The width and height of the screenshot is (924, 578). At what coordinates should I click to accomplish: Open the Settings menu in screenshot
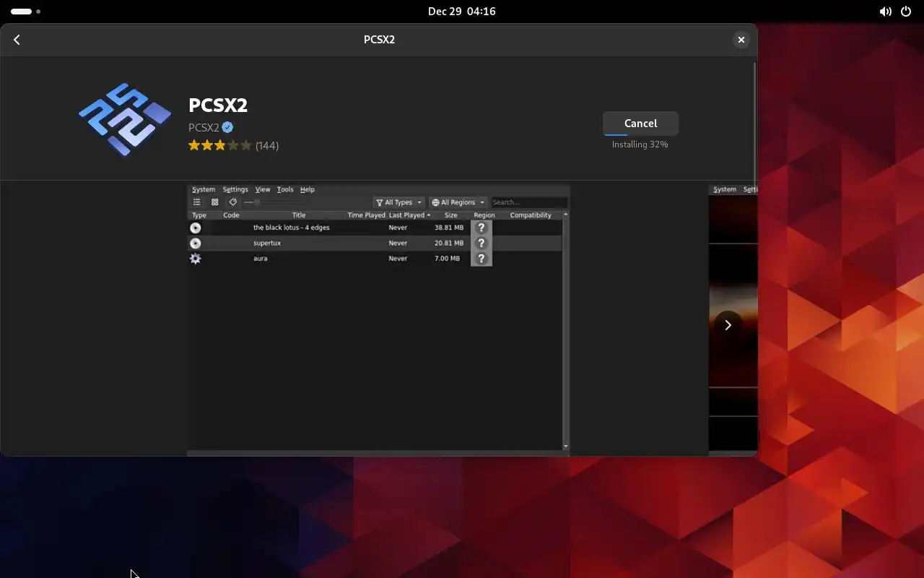235,189
